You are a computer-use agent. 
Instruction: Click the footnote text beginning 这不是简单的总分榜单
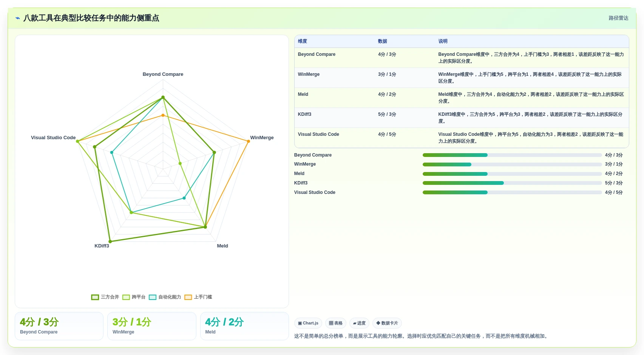click(x=421, y=336)
